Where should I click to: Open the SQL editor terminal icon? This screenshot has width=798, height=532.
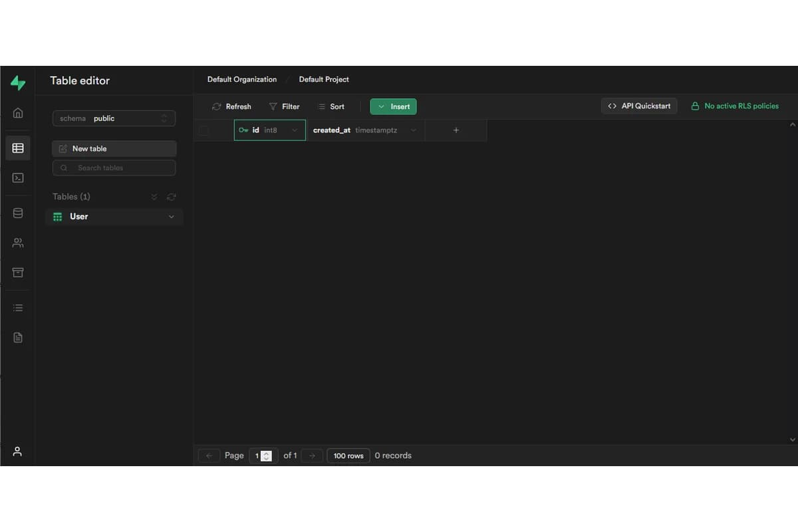point(18,178)
